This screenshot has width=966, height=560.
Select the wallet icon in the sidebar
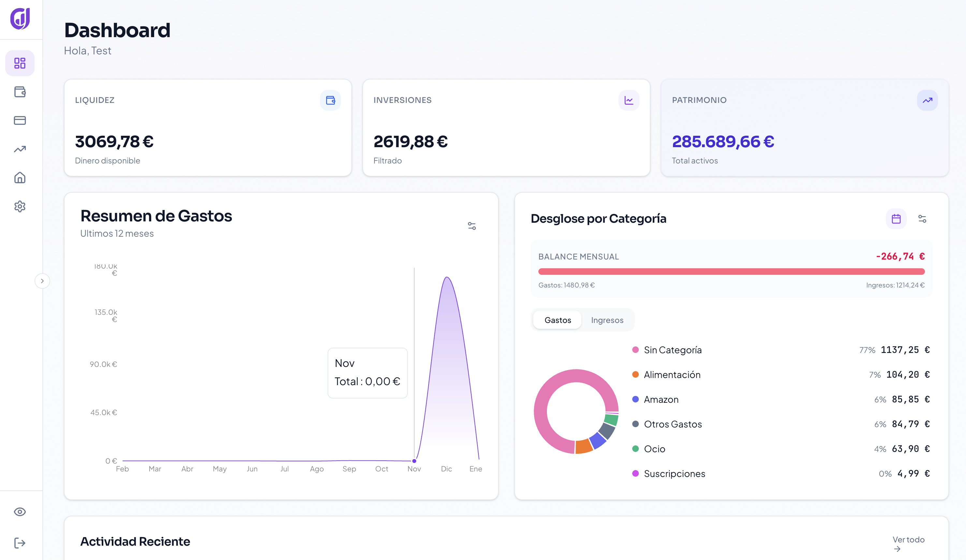tap(20, 92)
